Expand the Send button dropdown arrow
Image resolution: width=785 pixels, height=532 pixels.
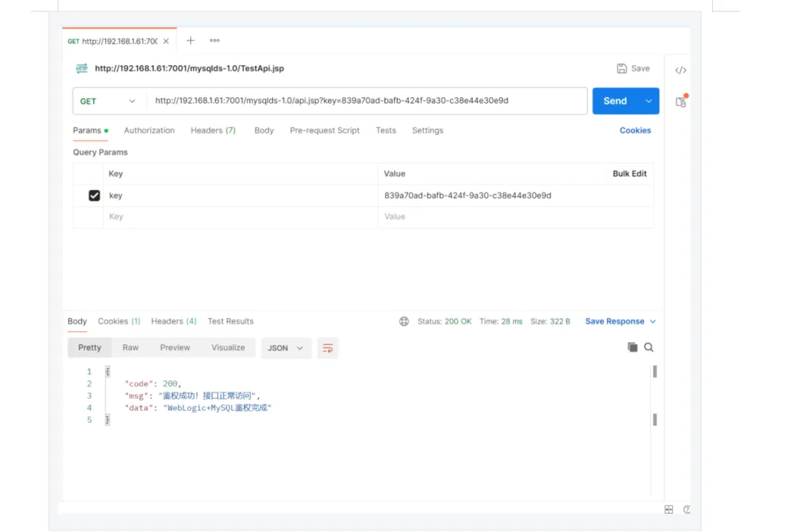[x=649, y=101]
